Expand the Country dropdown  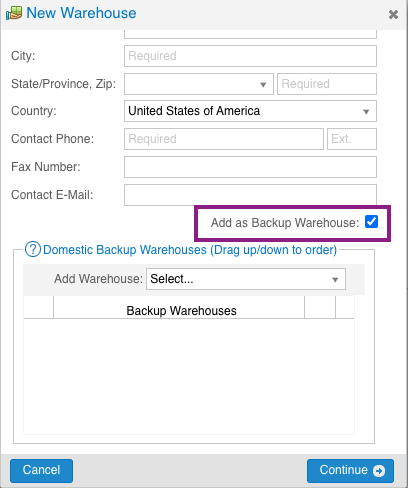[250, 111]
